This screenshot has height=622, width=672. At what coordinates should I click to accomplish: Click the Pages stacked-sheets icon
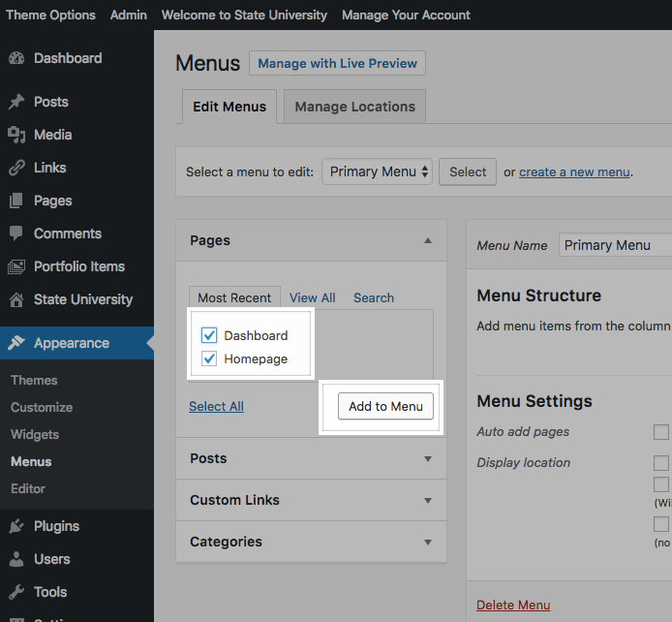click(x=16, y=201)
